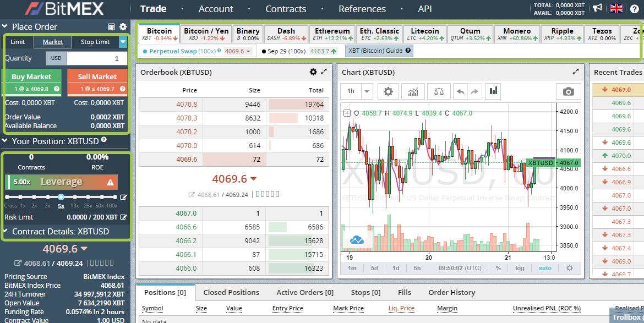Screen dimensions: 644x323
Task: Open the XBT (Bitcoin) Guide
Action: tap(379, 51)
